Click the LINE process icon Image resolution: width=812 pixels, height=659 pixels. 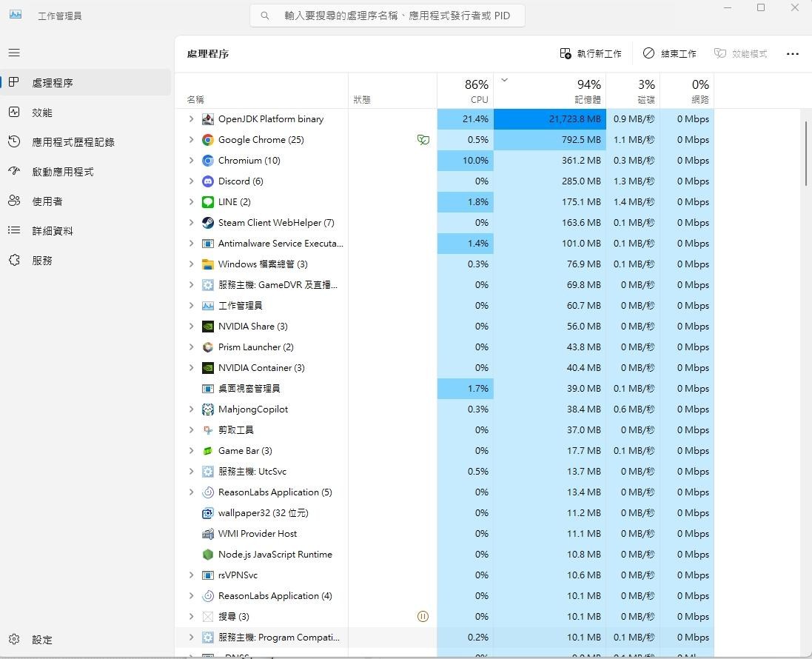coord(208,202)
